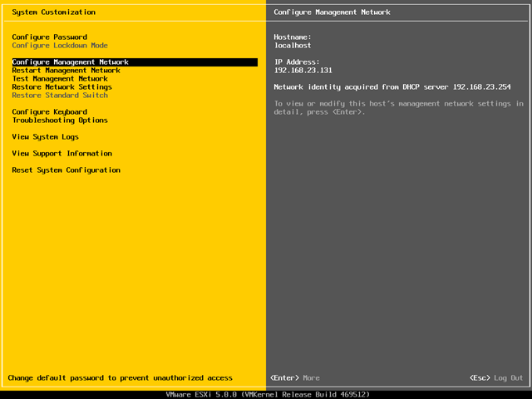Select View Support Information
The image size is (532, 399).
tap(62, 153)
